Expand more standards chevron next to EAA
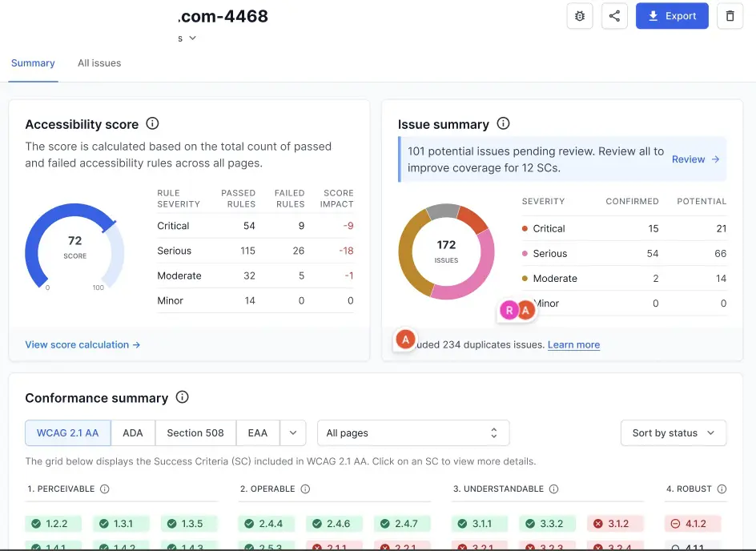The height and width of the screenshot is (551, 756). pyautogui.click(x=292, y=433)
